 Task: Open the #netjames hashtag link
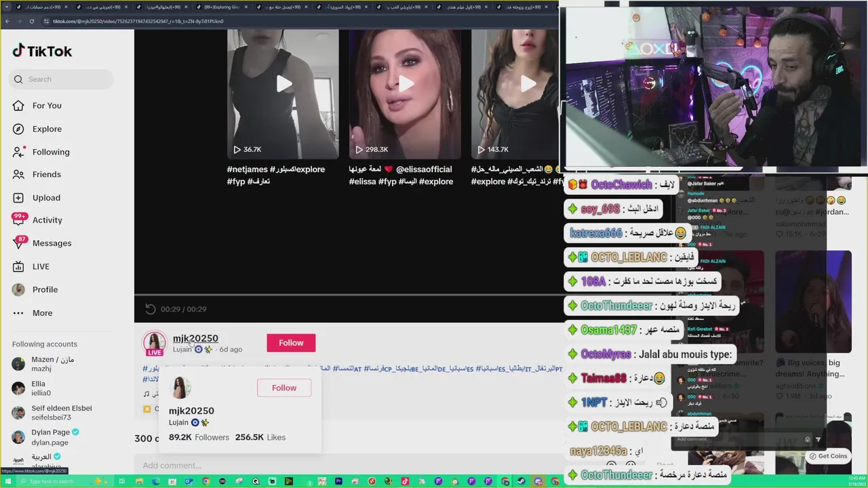click(247, 169)
